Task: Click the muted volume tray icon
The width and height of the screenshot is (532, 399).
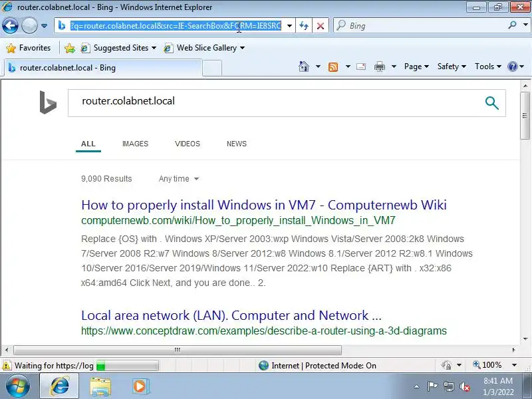Action: [465, 386]
